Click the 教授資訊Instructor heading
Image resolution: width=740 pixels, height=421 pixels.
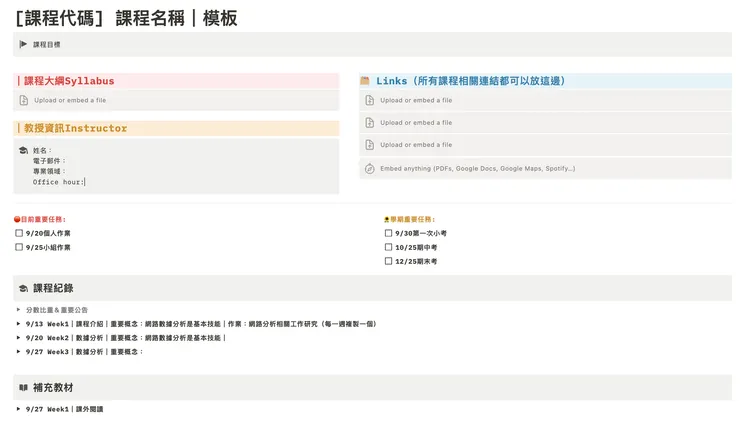pos(76,128)
